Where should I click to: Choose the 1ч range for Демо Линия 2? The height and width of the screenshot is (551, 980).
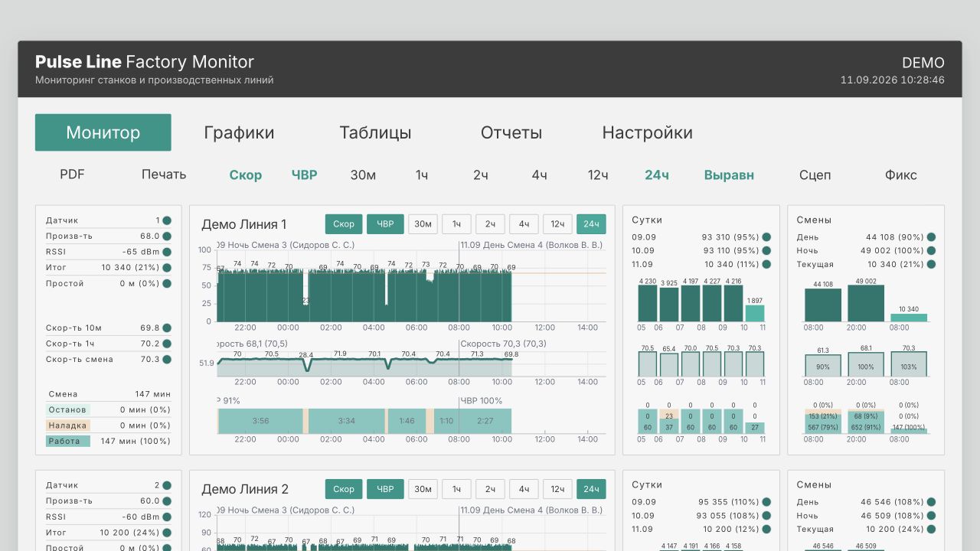click(x=456, y=489)
